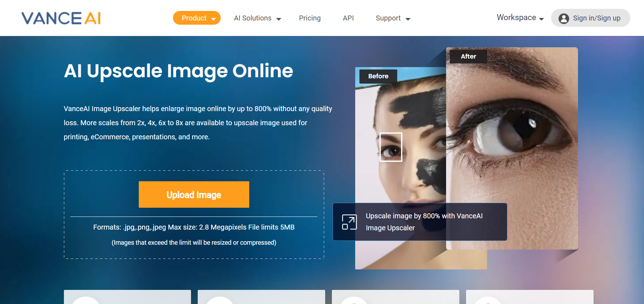This screenshot has width=644, height=304.
Task: Click the upscale expand-arrow icon
Action: coord(349,222)
